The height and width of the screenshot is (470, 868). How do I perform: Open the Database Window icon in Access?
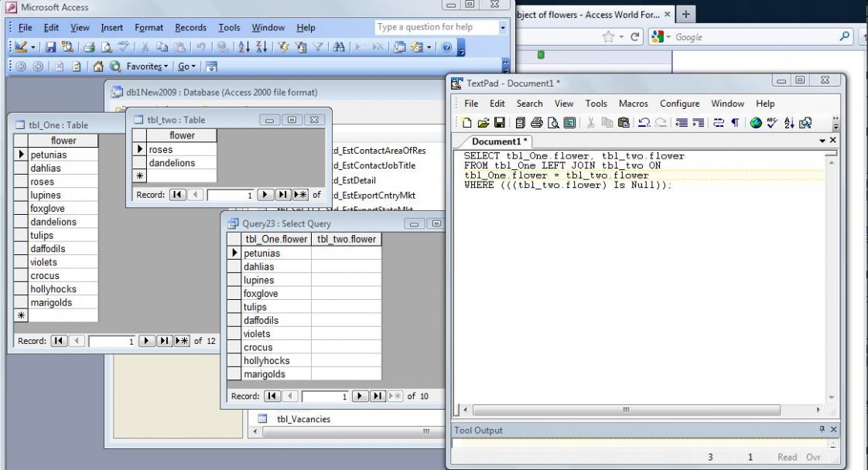400,48
